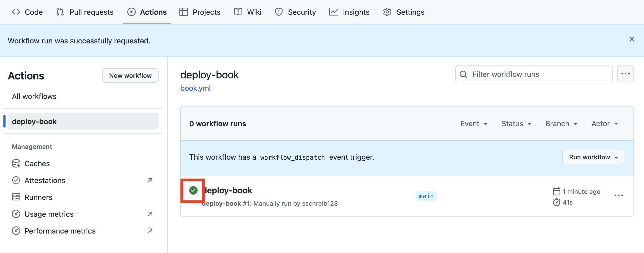Open the Run workflow dropdown

point(593,157)
